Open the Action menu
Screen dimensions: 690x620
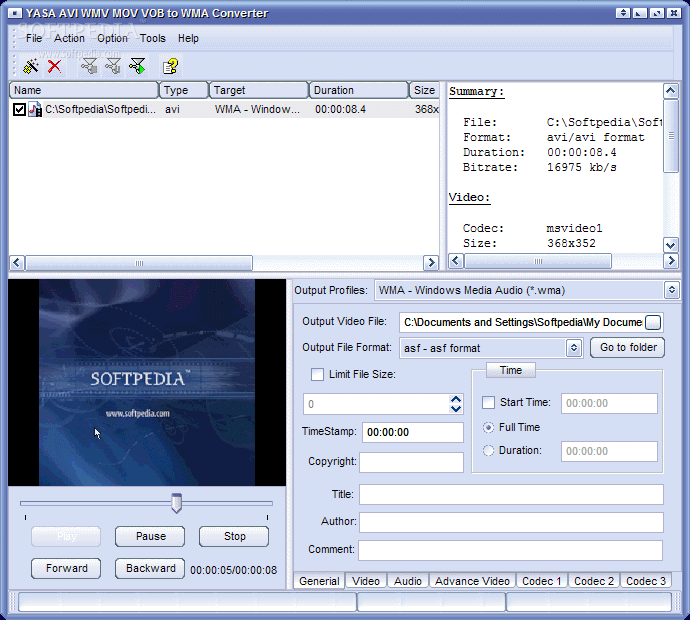[x=69, y=38]
